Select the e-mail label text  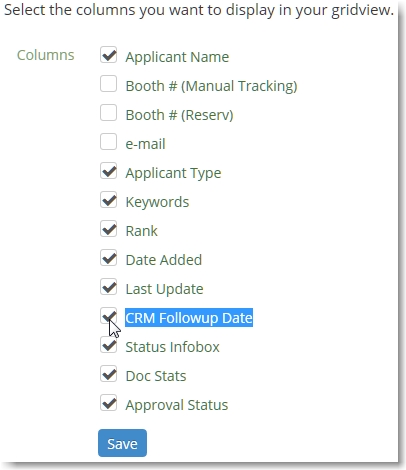145,144
